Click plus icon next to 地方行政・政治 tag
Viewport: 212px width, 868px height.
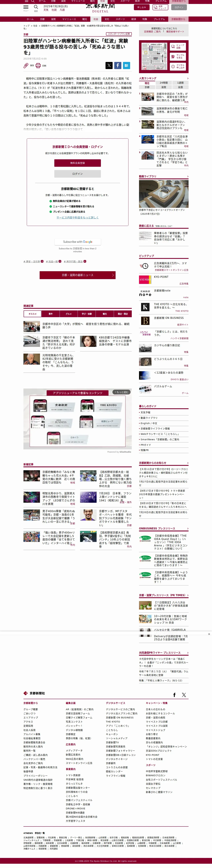click(x=85, y=261)
